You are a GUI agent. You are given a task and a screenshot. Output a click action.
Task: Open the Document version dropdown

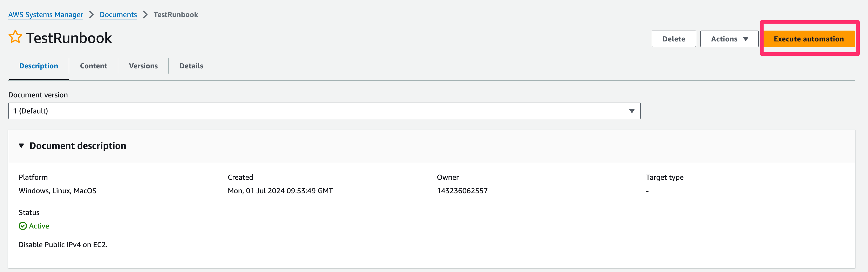[324, 111]
